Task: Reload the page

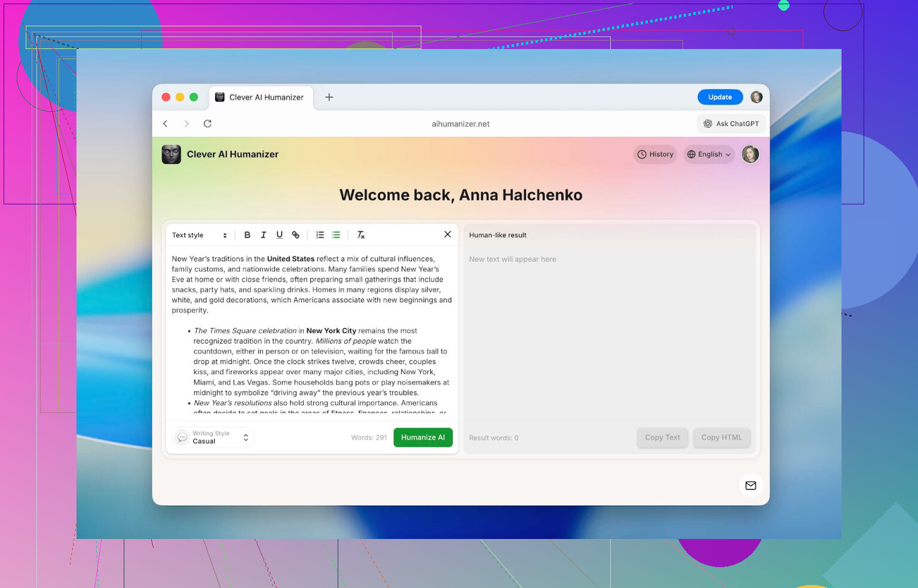Action: (x=207, y=124)
